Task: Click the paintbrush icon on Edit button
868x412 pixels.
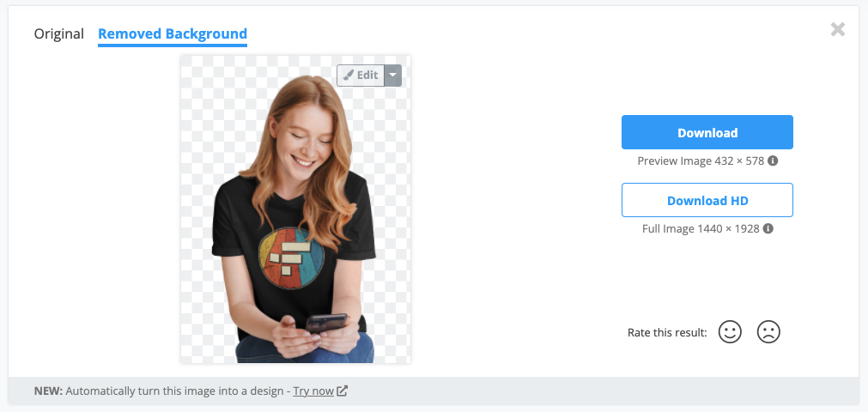Action: coord(349,76)
